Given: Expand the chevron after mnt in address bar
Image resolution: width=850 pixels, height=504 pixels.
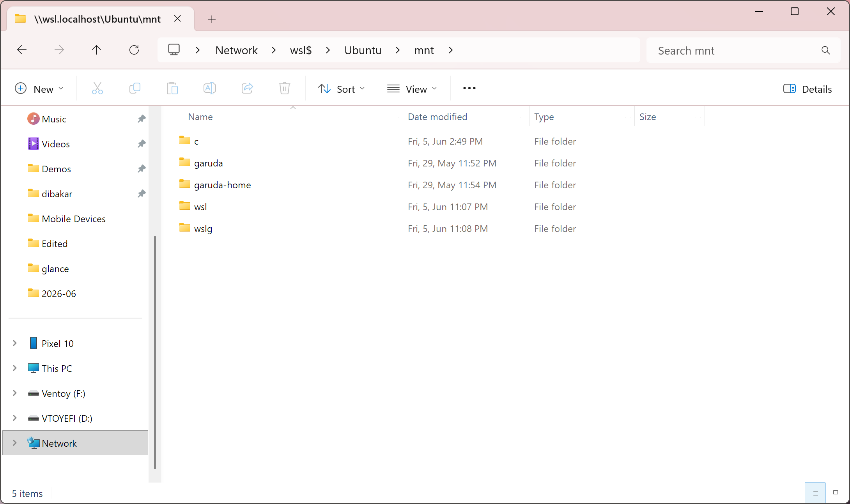Looking at the screenshot, I should point(451,50).
